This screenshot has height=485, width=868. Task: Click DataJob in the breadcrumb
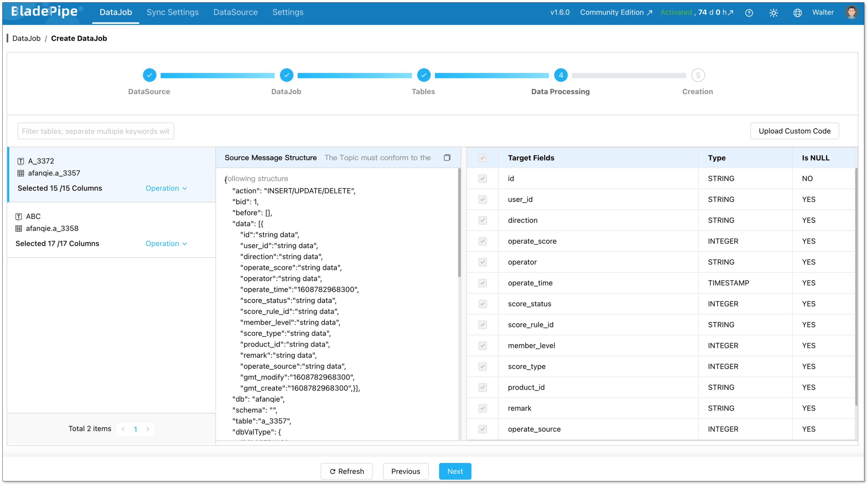[x=26, y=38]
